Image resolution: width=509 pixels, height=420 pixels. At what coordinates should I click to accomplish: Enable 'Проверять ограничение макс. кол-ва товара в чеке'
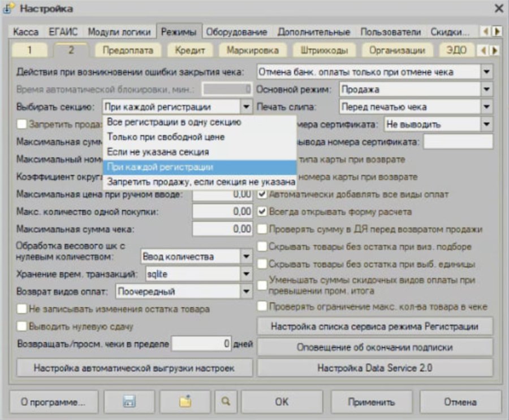[262, 306]
